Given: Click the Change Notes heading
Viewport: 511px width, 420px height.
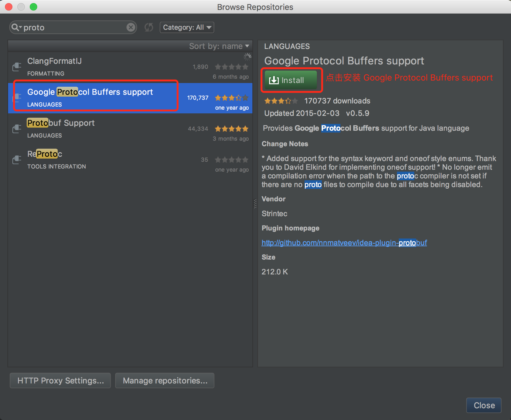Looking at the screenshot, I should [x=285, y=144].
